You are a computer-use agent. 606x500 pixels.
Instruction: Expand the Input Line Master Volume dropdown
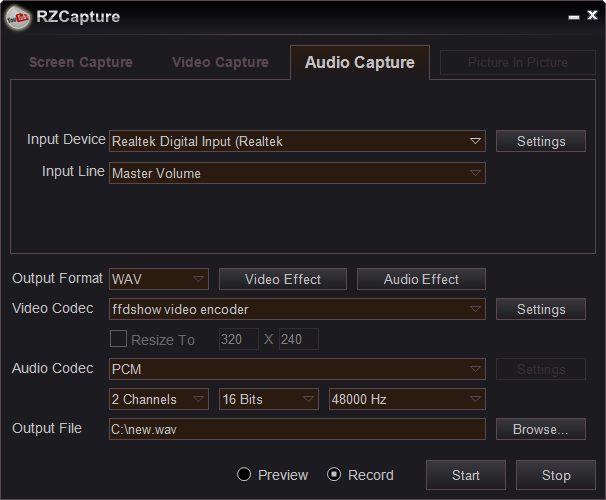coord(297,173)
